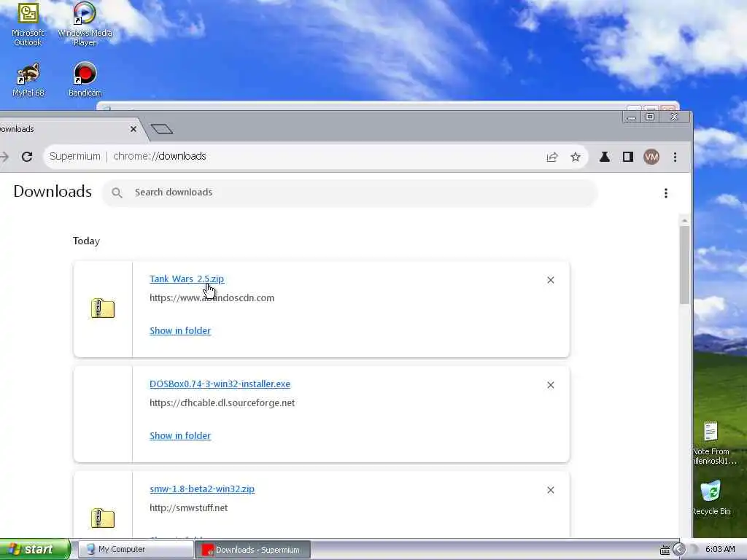Launch Bandicam desktop shortcut

(85, 80)
